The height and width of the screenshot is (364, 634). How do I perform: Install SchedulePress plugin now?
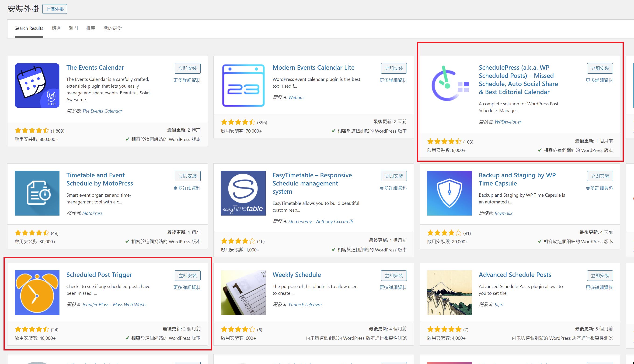600,69
